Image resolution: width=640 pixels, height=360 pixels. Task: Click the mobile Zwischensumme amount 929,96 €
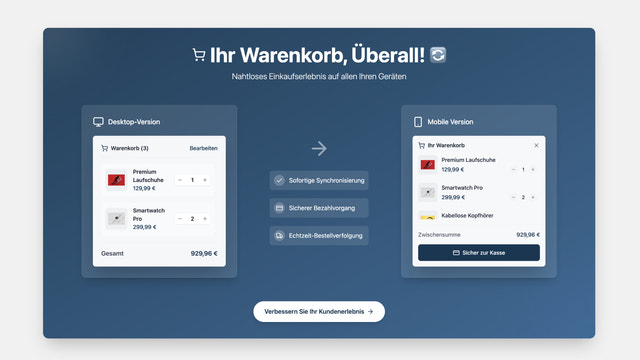[x=528, y=235]
